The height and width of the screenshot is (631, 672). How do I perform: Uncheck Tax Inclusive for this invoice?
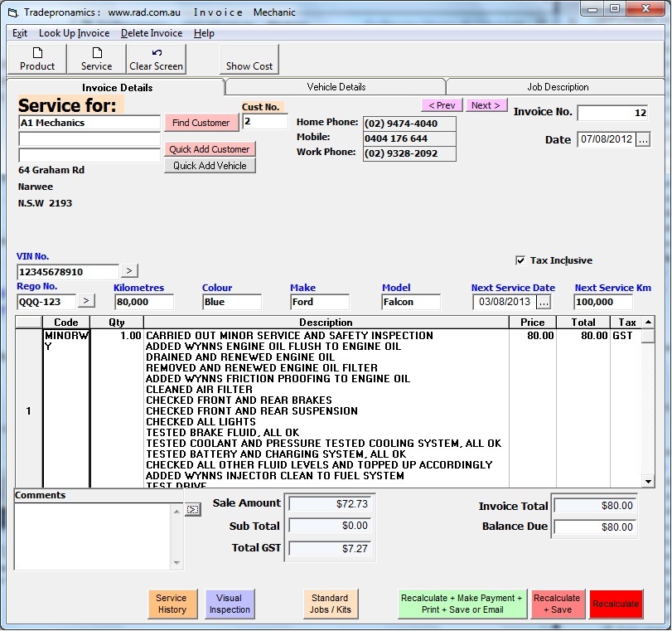(520, 260)
